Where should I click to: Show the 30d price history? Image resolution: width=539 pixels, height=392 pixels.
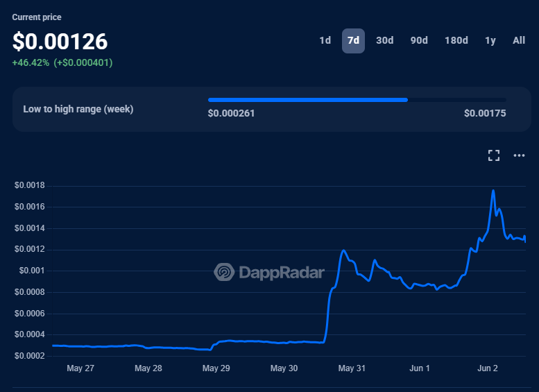coord(384,40)
